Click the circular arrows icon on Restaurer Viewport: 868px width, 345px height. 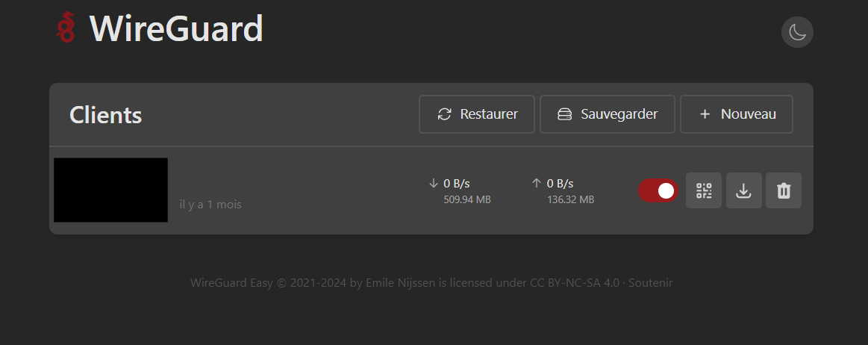(x=445, y=114)
